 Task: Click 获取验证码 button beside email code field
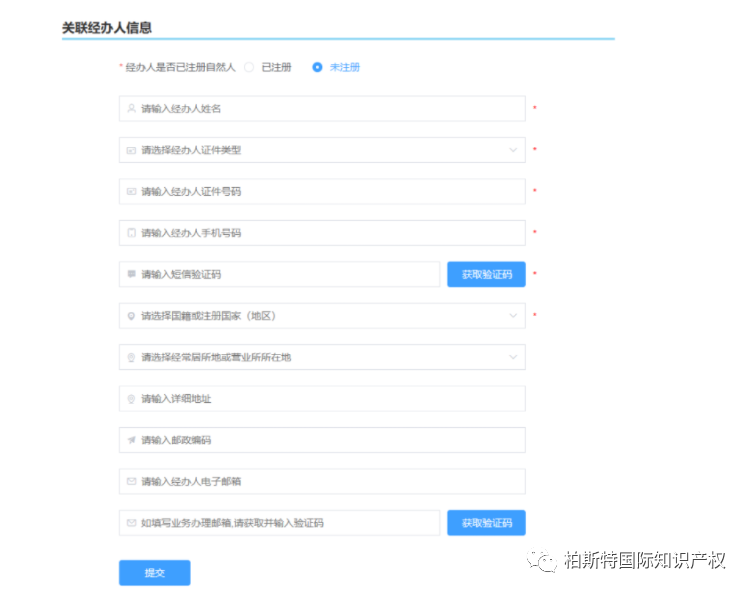pyautogui.click(x=486, y=523)
